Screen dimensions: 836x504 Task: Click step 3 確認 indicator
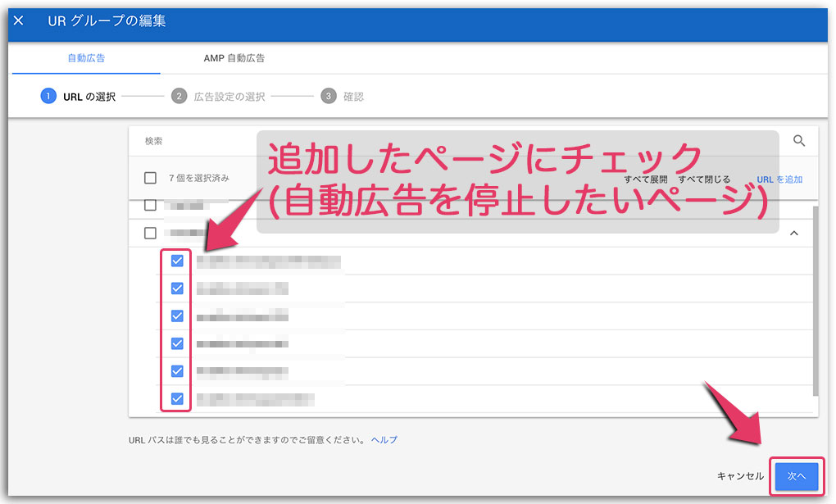327,96
